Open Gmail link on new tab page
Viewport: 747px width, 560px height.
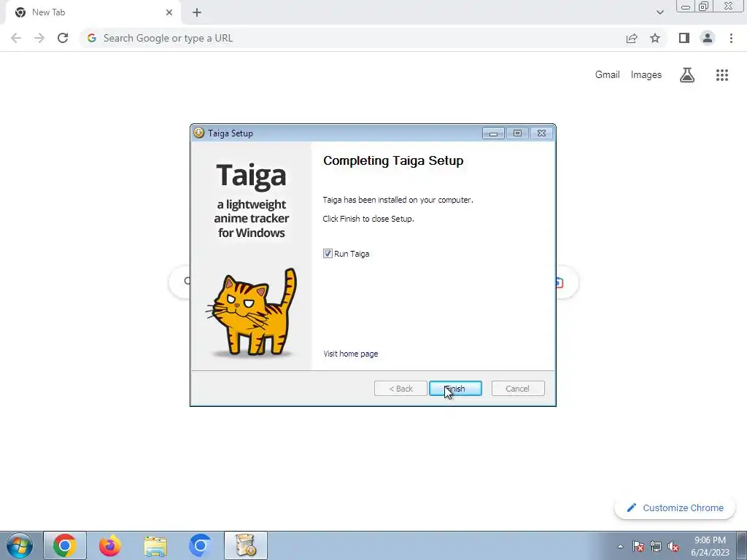click(608, 75)
